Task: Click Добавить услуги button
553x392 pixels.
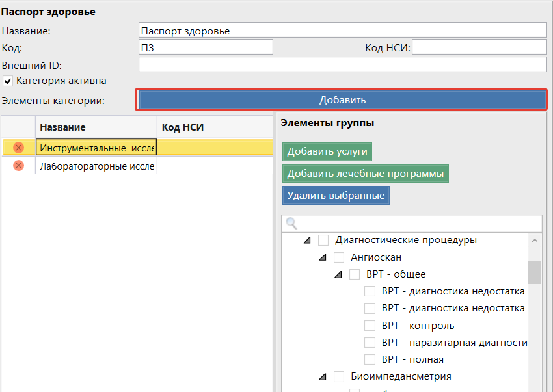Action: [327, 152]
